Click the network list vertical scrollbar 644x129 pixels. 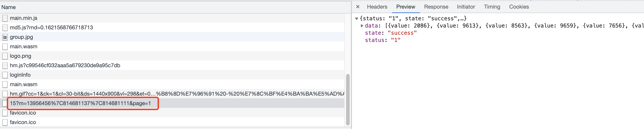tap(347, 99)
